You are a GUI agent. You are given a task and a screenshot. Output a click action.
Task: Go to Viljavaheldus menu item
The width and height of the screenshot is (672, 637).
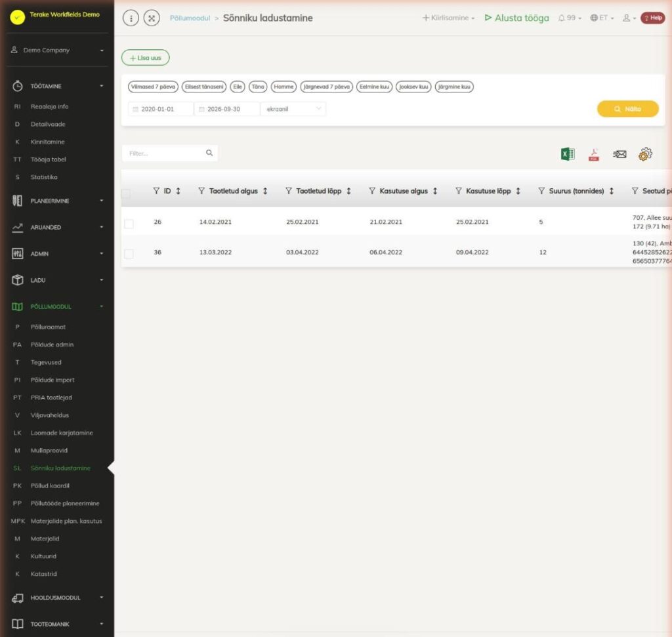coord(50,415)
